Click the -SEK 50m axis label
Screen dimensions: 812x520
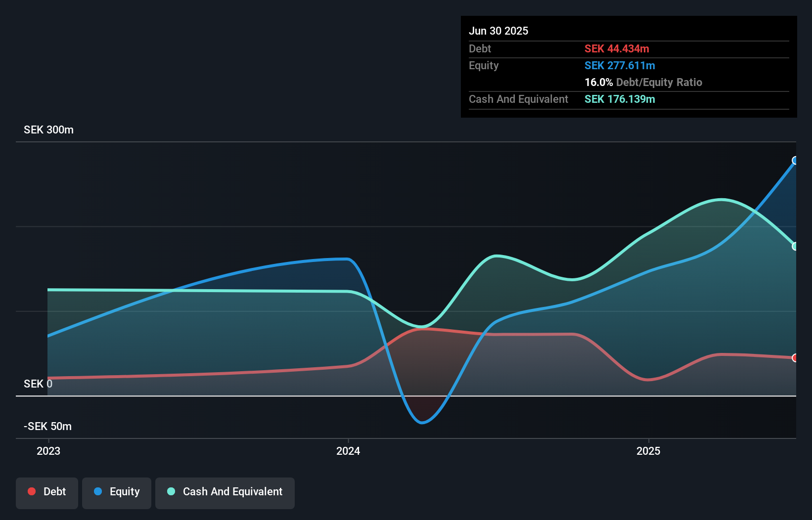click(47, 426)
